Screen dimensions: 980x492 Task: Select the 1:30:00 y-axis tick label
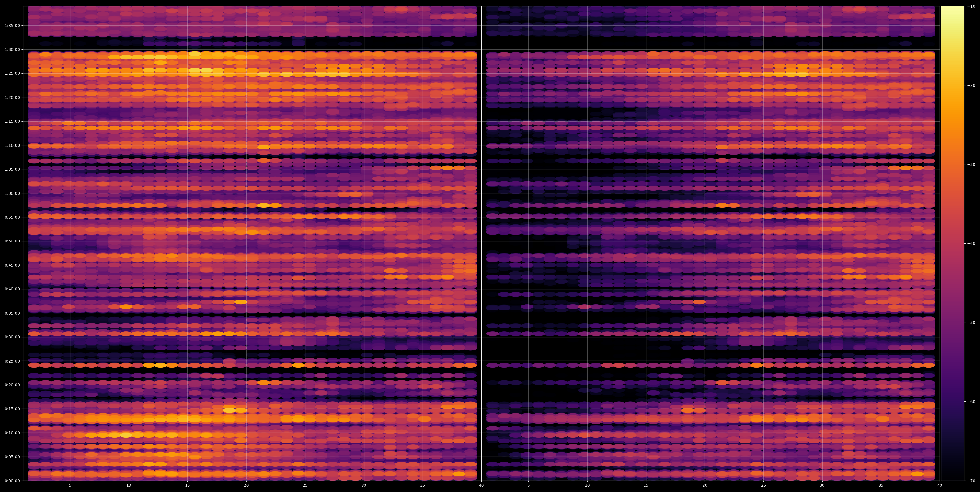tap(12, 49)
